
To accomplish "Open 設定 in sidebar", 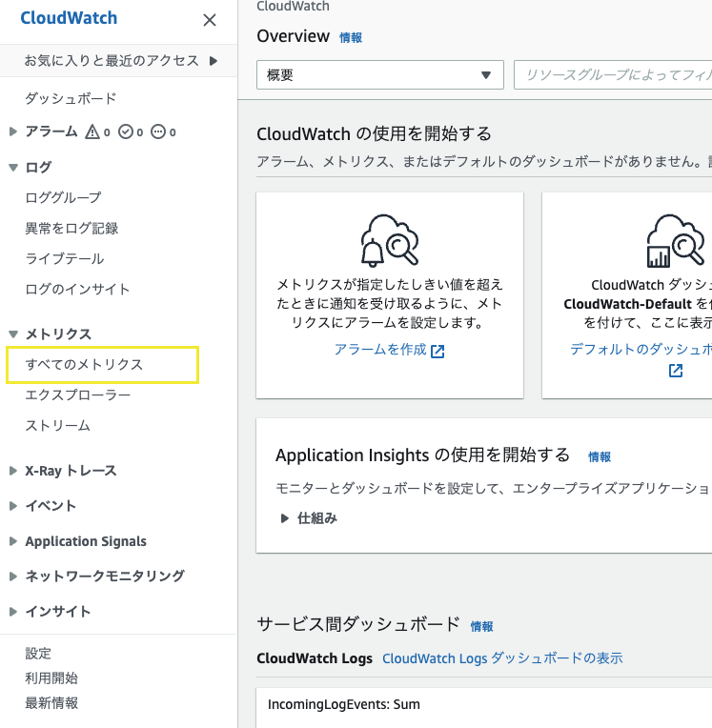I will point(38,654).
